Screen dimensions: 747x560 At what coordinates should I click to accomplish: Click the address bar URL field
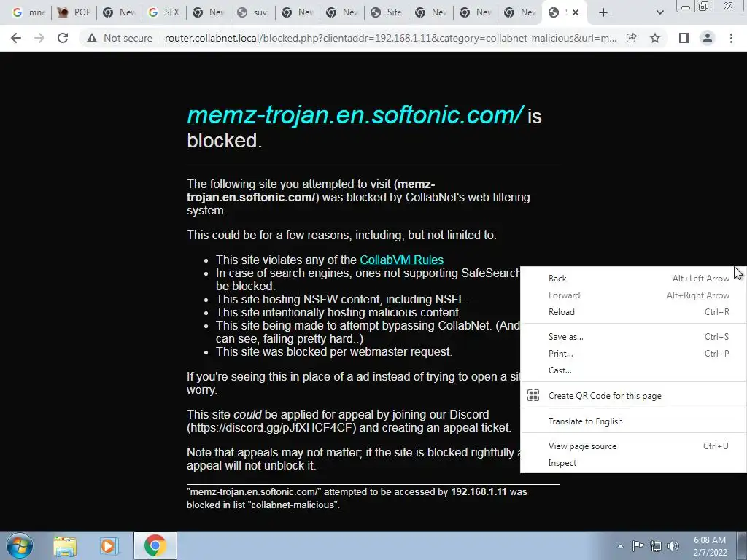391,38
